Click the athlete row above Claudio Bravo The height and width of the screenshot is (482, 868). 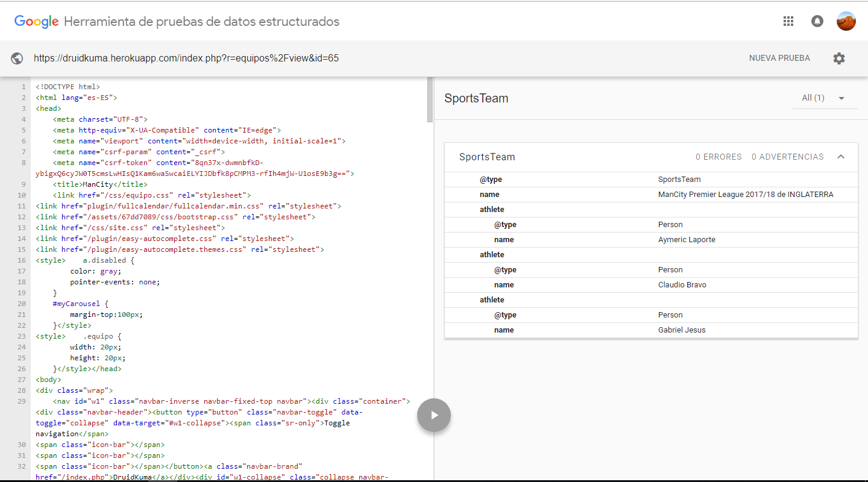pos(651,255)
